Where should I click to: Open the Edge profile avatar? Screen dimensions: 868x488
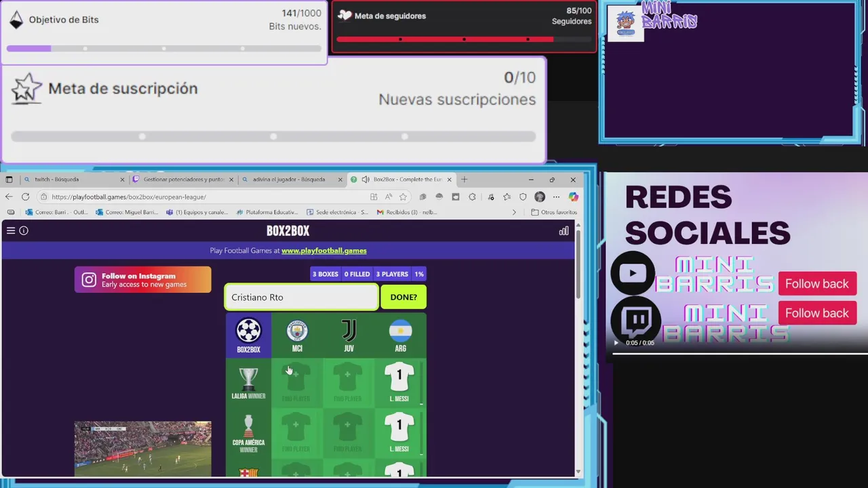pyautogui.click(x=540, y=197)
